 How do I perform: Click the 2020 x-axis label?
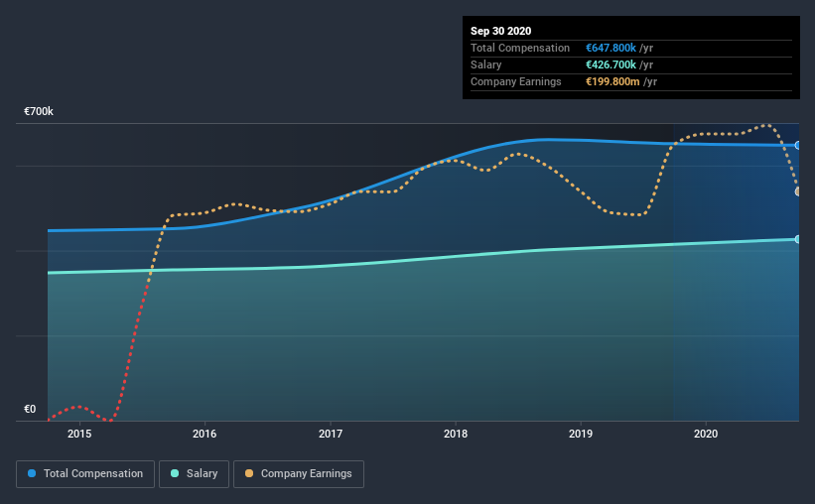tap(706, 434)
